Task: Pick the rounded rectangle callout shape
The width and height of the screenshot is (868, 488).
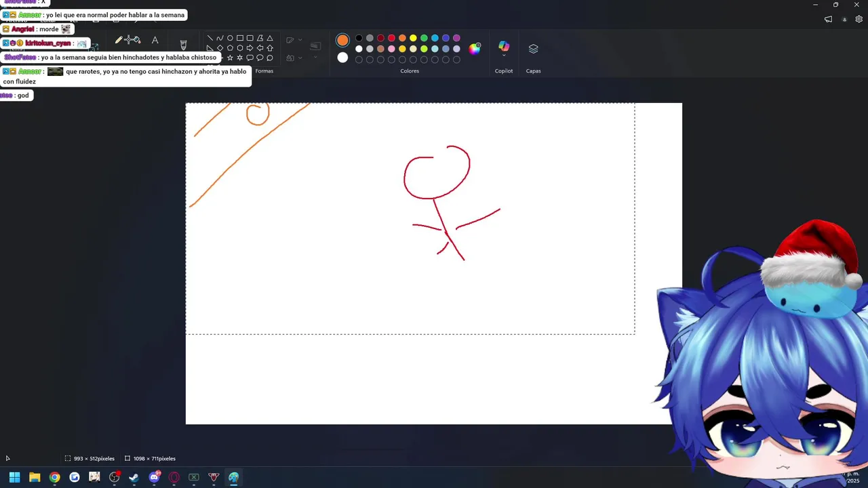Action: (x=250, y=58)
